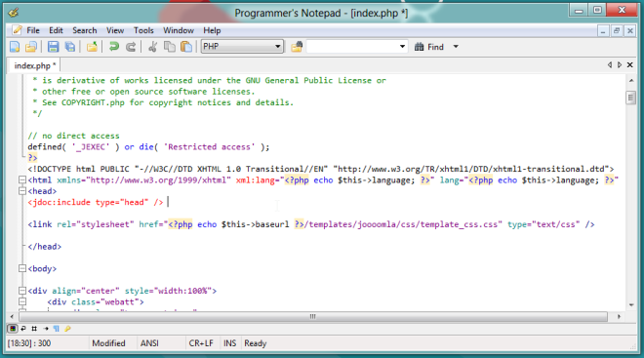Restore the inner document window
This screenshot has height=358, width=644.
[617, 31]
